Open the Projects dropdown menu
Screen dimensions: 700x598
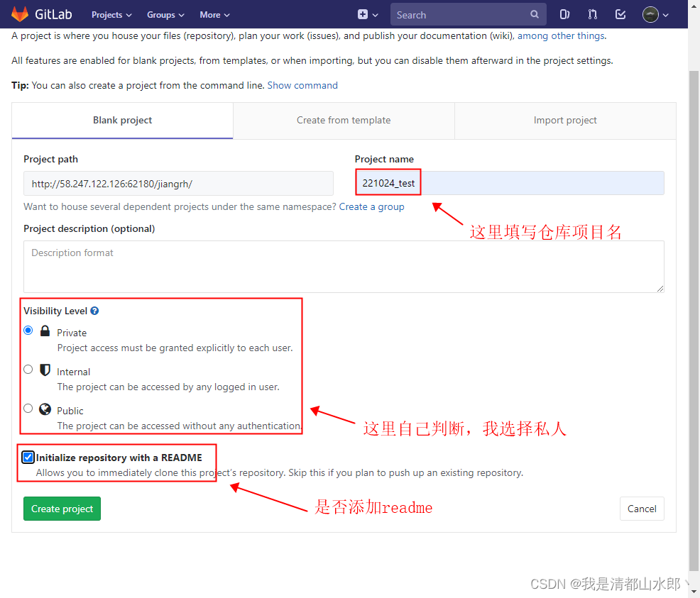click(x=111, y=14)
